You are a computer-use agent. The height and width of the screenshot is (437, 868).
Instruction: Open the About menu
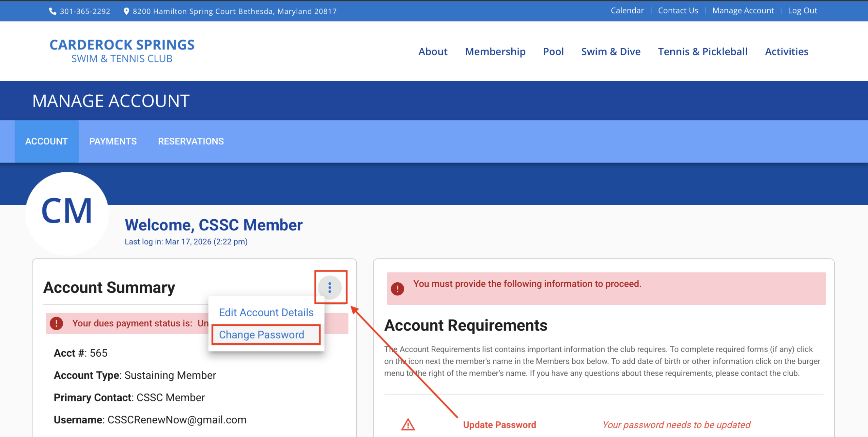tap(433, 52)
